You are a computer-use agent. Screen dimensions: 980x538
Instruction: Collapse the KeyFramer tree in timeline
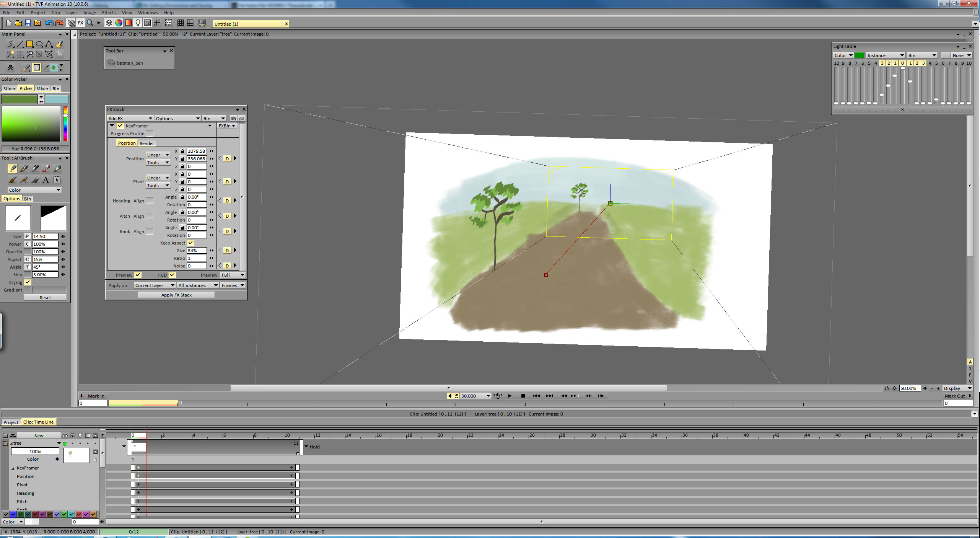(x=13, y=468)
